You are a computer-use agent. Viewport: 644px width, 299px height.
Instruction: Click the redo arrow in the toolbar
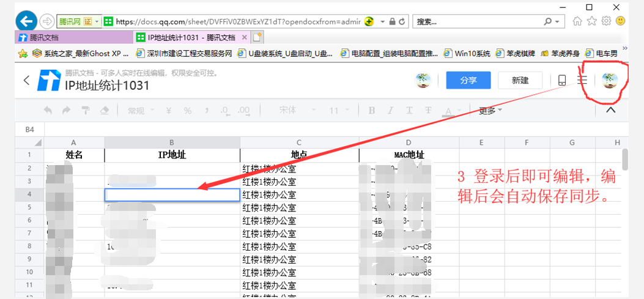pos(66,111)
